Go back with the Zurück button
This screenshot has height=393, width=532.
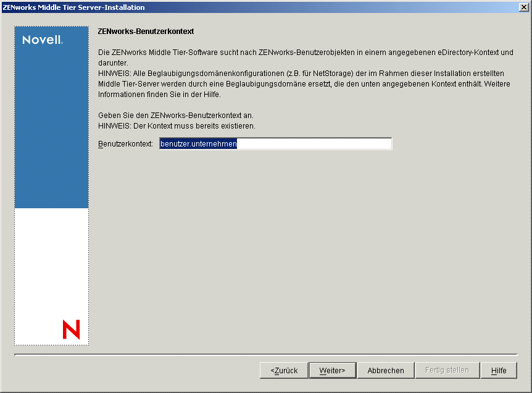pyautogui.click(x=283, y=370)
